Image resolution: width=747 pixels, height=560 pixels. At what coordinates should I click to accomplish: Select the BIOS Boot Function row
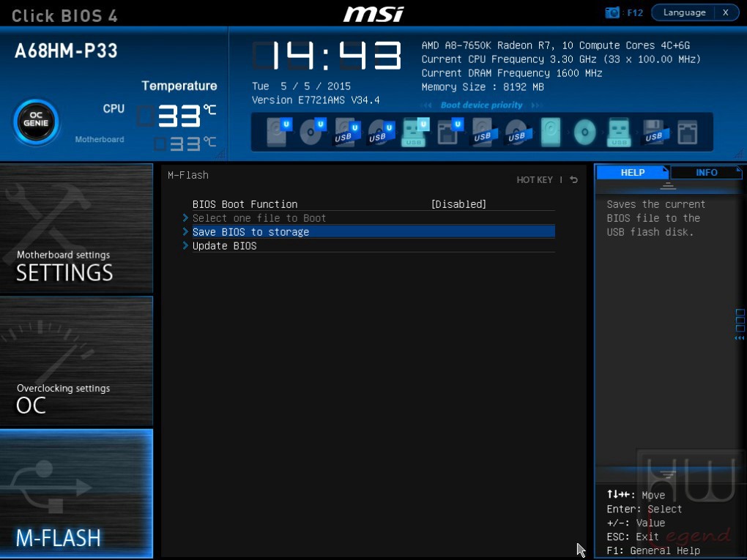[373, 204]
